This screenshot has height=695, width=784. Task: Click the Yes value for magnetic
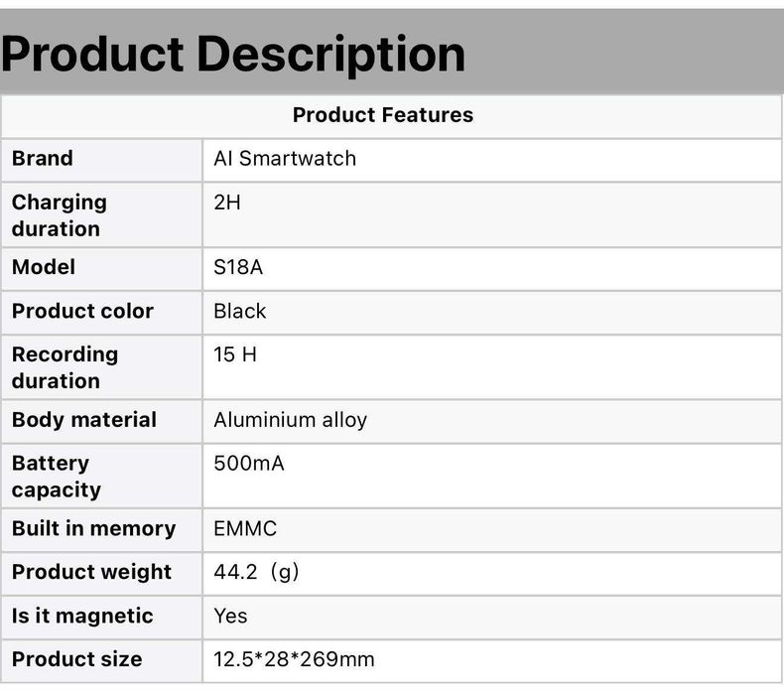[x=230, y=617]
